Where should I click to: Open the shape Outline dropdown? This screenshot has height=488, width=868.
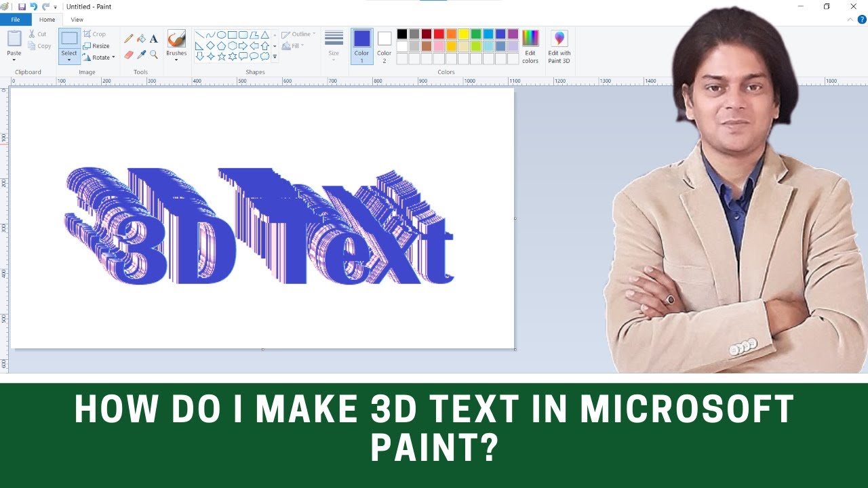(x=298, y=34)
